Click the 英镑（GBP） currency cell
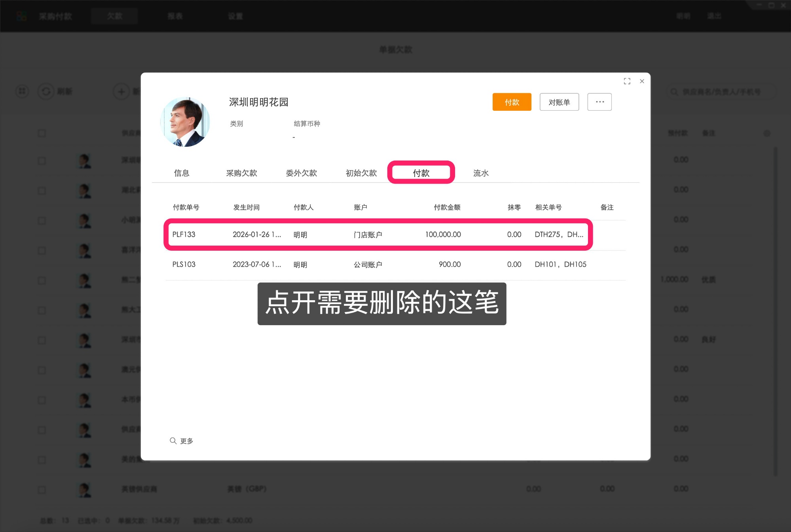This screenshot has width=791, height=532. pos(247,489)
